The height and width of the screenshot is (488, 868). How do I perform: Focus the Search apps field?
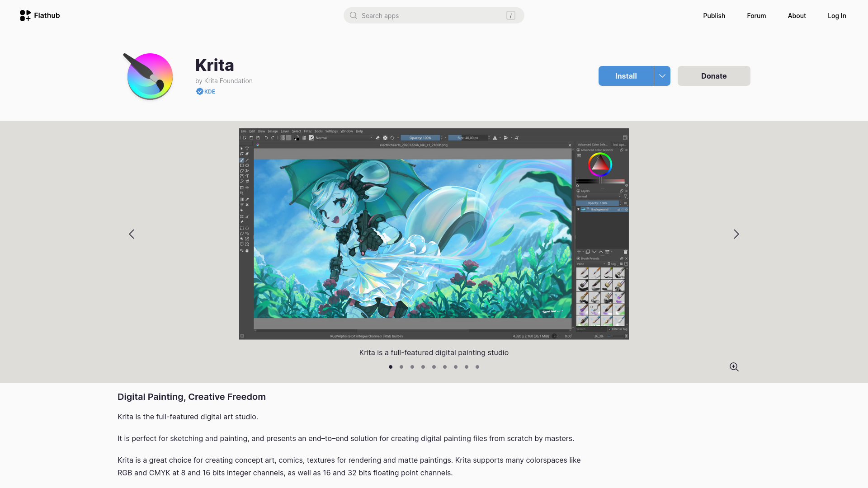[429, 16]
